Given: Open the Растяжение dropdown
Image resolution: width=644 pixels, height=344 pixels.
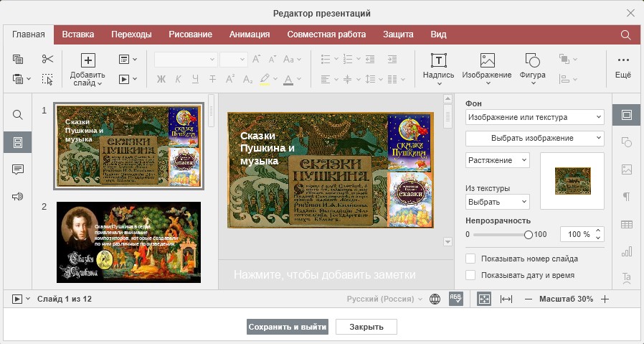Looking at the screenshot, I should point(498,160).
